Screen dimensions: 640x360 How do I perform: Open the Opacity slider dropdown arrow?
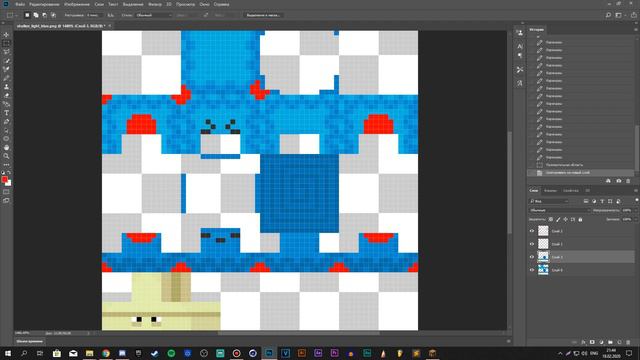[636, 210]
